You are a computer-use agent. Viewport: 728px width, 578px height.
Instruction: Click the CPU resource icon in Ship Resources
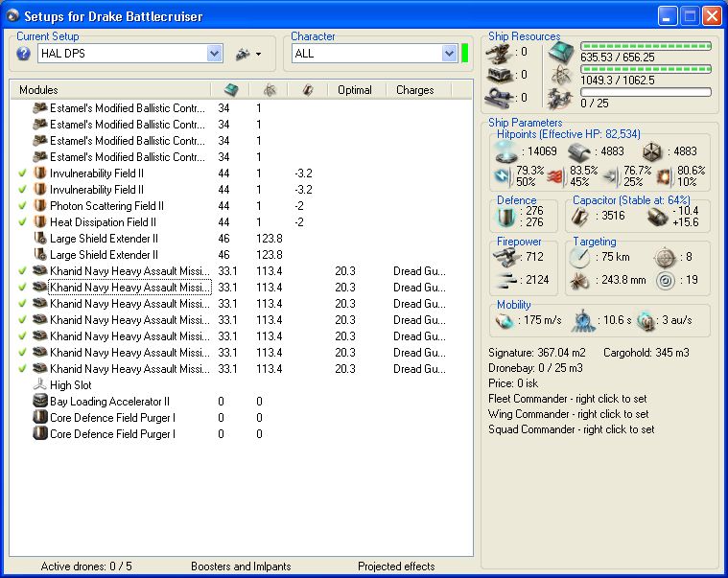561,53
